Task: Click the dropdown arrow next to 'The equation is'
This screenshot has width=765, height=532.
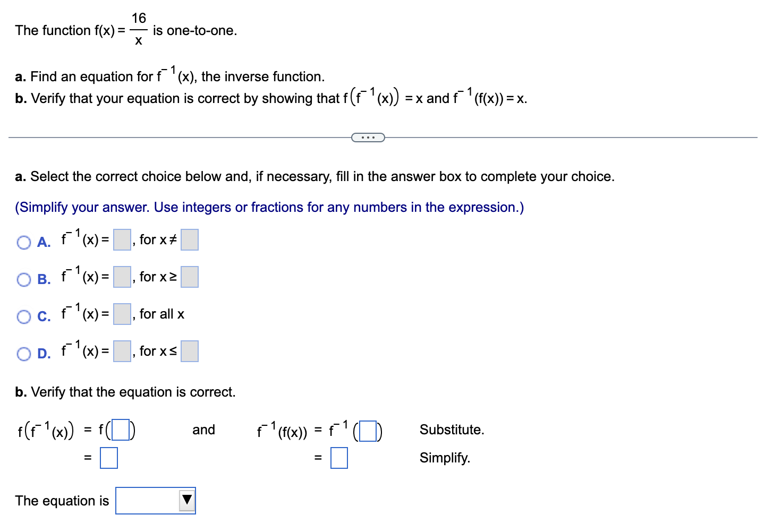Action: click(x=187, y=500)
